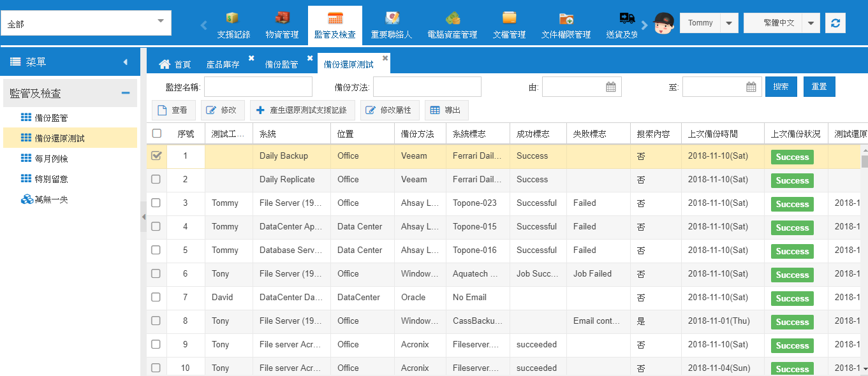Click the refresh icon button at top right
The image size is (868, 376).
click(835, 23)
